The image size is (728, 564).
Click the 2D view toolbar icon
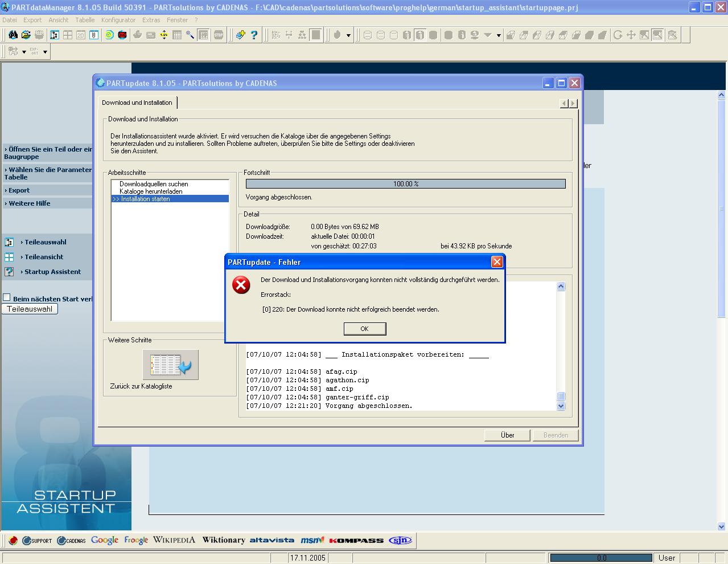[81, 35]
